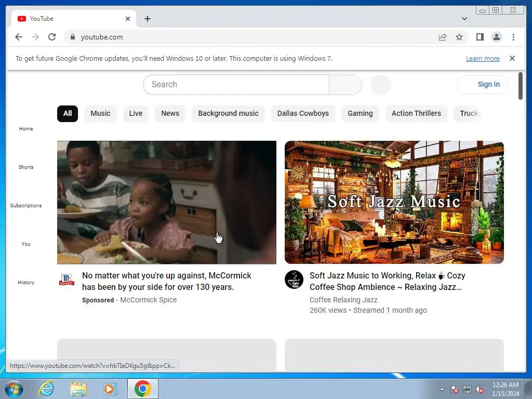532x399 pixels.
Task: Bookmark this page with the star icon
Action: click(x=459, y=37)
